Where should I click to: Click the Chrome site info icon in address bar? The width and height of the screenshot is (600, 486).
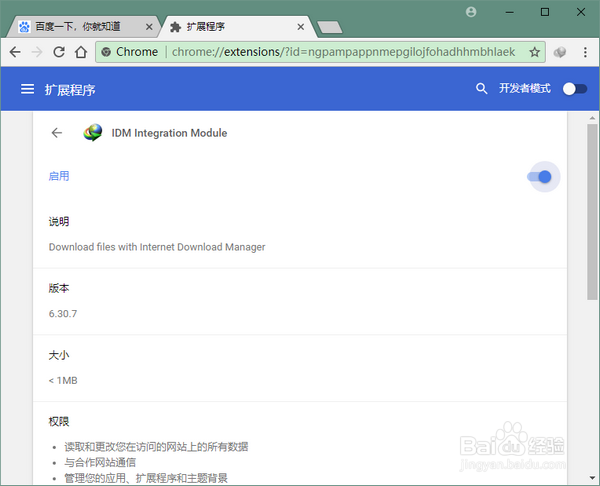click(x=106, y=52)
